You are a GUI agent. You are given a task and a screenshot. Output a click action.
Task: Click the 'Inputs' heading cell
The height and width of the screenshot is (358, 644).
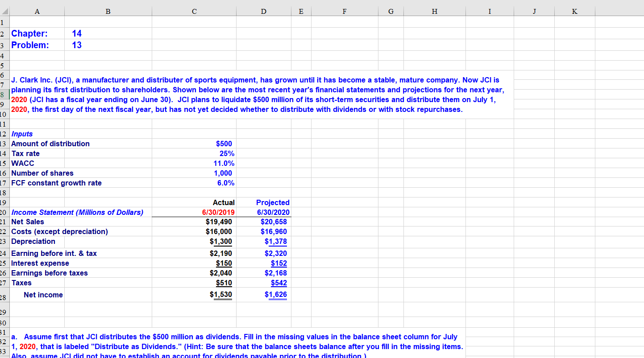click(x=22, y=134)
